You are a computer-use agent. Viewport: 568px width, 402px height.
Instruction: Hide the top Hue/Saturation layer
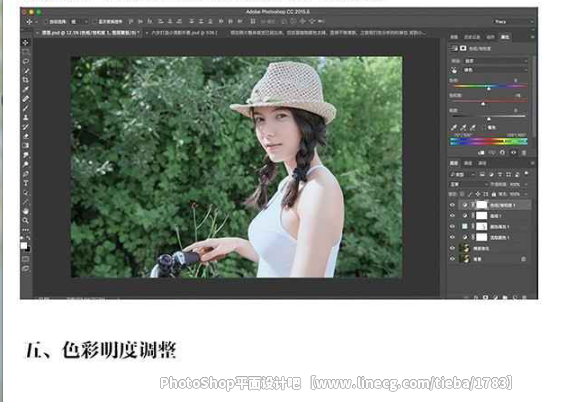point(452,205)
